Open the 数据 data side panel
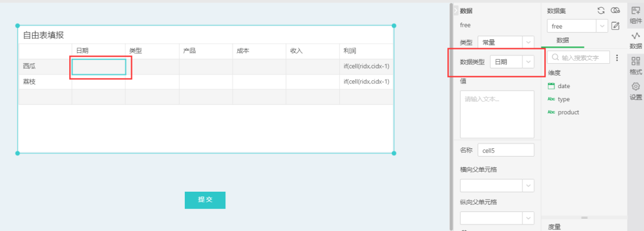This screenshot has width=644, height=231. [636, 40]
